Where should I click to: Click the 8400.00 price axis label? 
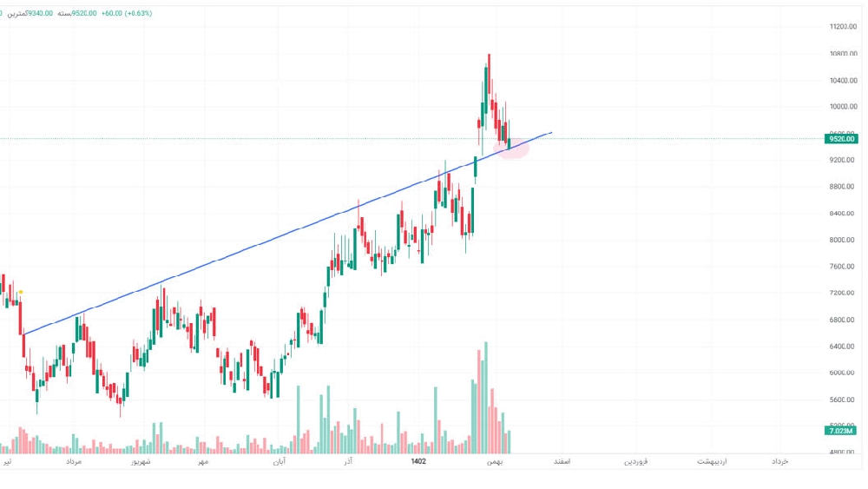(x=843, y=213)
